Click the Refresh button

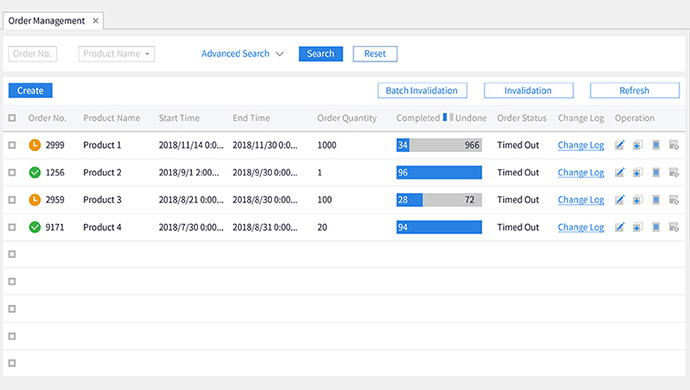(635, 90)
